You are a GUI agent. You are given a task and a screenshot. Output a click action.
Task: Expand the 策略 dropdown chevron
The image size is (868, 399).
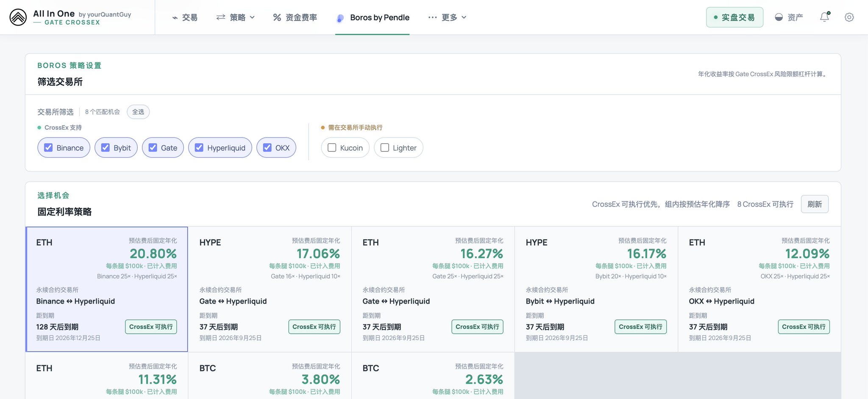[x=252, y=17]
